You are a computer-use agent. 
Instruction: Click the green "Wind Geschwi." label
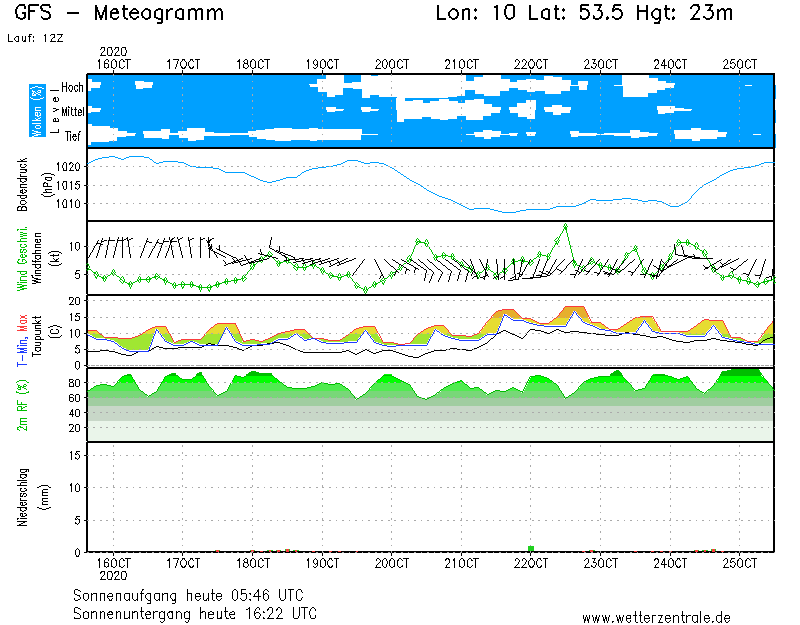22,258
